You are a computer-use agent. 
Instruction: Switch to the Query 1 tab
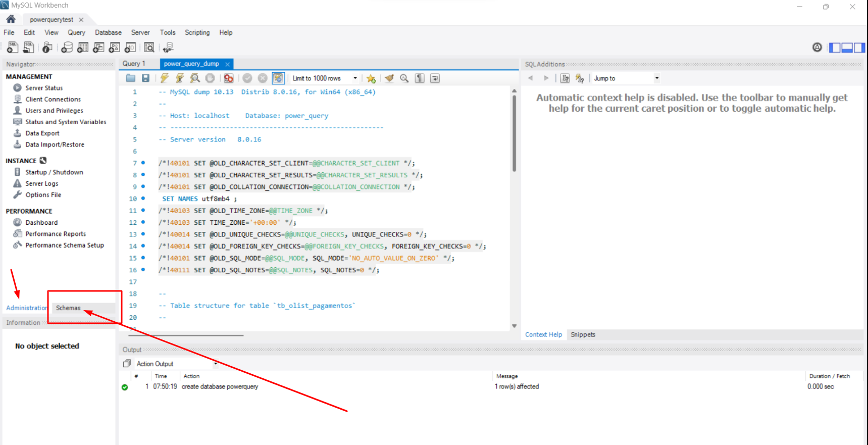(134, 64)
